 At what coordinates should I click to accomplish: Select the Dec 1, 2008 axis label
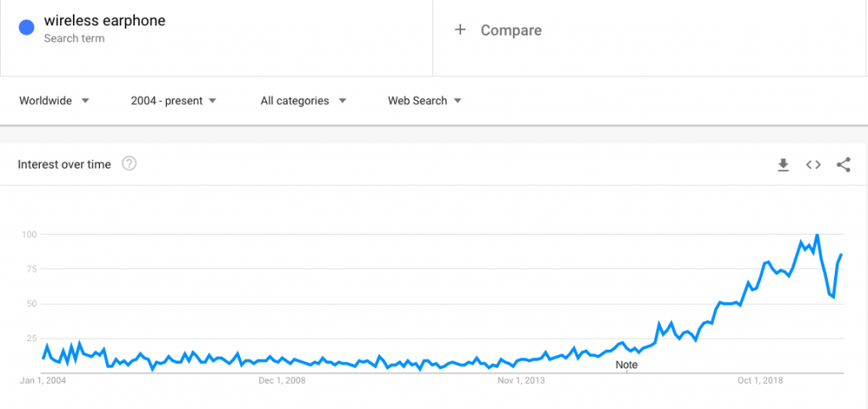pyautogui.click(x=281, y=380)
